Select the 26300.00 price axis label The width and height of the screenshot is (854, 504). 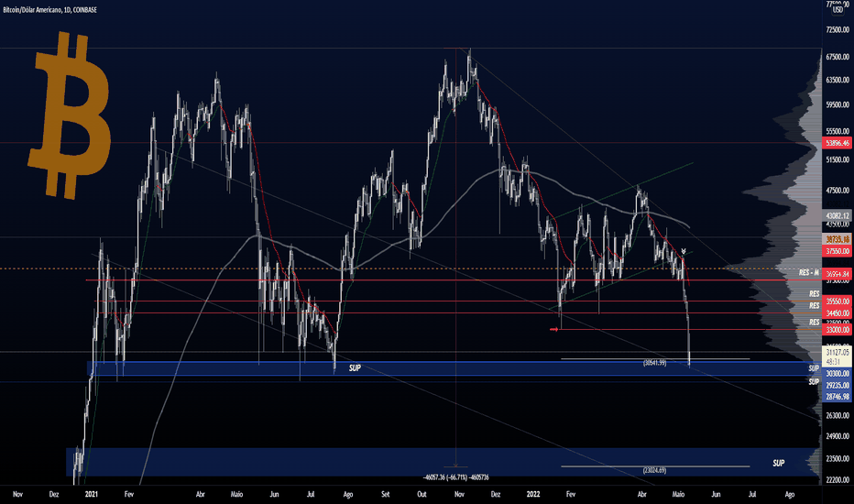coord(838,416)
